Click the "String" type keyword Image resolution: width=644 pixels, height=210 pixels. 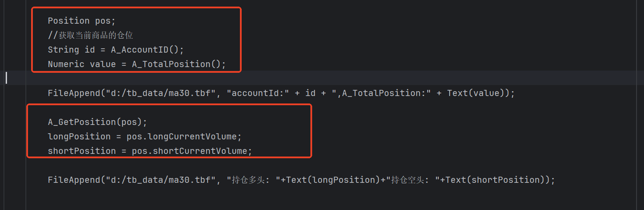[63, 50]
